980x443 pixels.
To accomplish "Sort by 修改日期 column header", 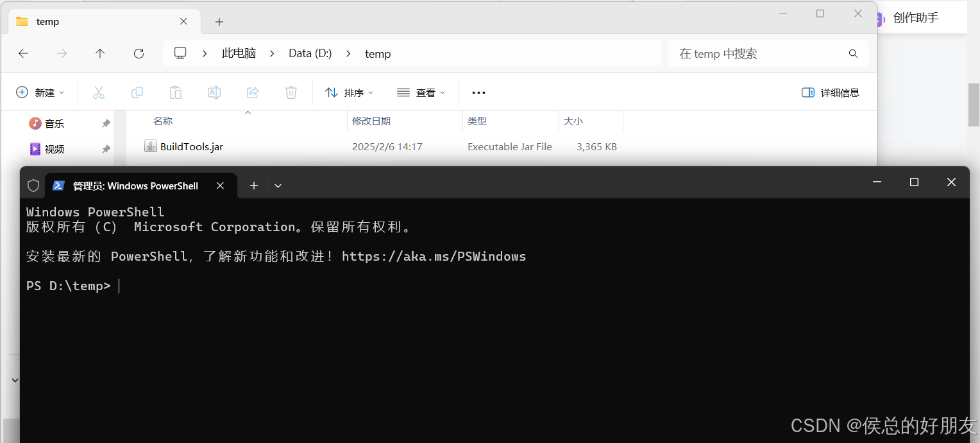I will [371, 121].
